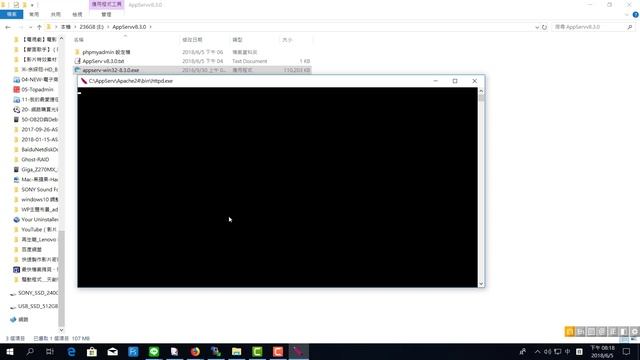The image size is (640, 360).
Task: Click the search magnifier icon in Explorer
Action: point(630,27)
